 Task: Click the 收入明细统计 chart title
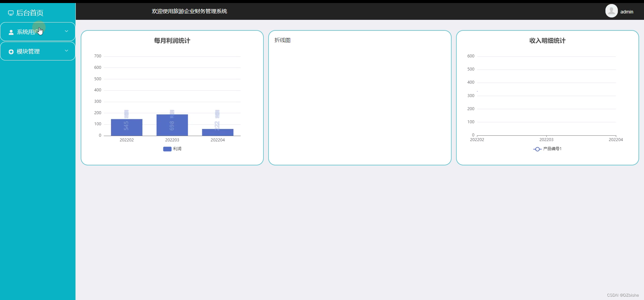tap(547, 41)
